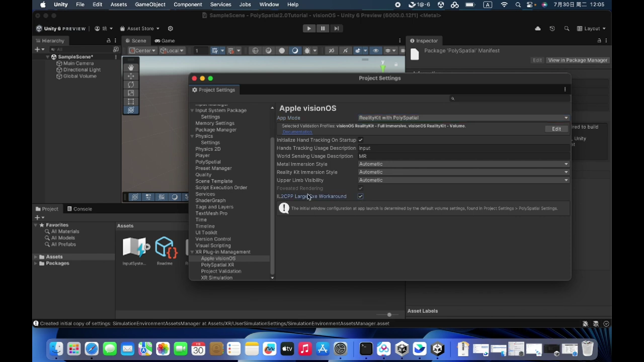This screenshot has width=644, height=362.
Task: Select XR Simulation settings
Action: pos(216,278)
